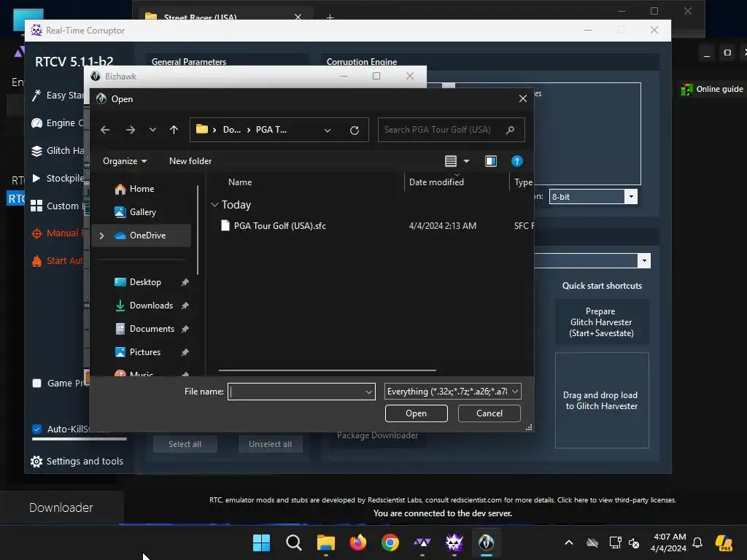Show hidden system tray icons
The width and height of the screenshot is (747, 560).
569,542
